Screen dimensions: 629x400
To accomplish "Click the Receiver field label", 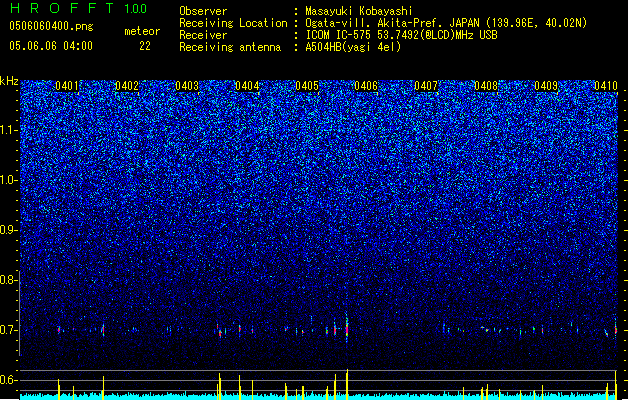I will [203, 35].
